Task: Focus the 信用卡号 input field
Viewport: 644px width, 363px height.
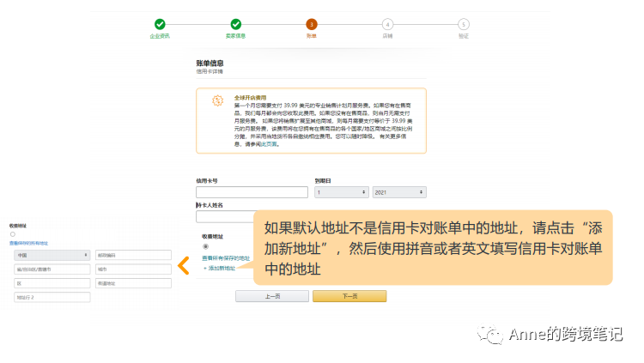Action: (x=252, y=192)
